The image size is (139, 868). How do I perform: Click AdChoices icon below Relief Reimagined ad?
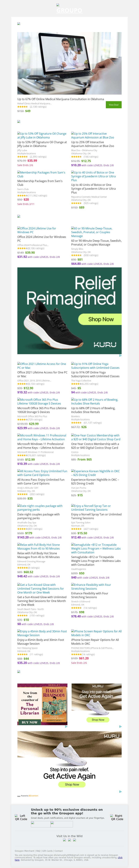click(x=120, y=356)
